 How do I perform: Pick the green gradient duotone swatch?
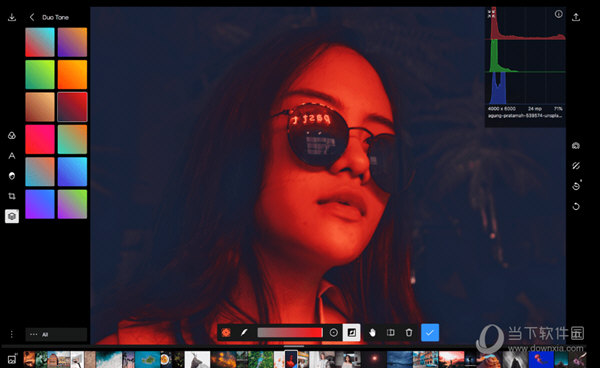[40, 74]
